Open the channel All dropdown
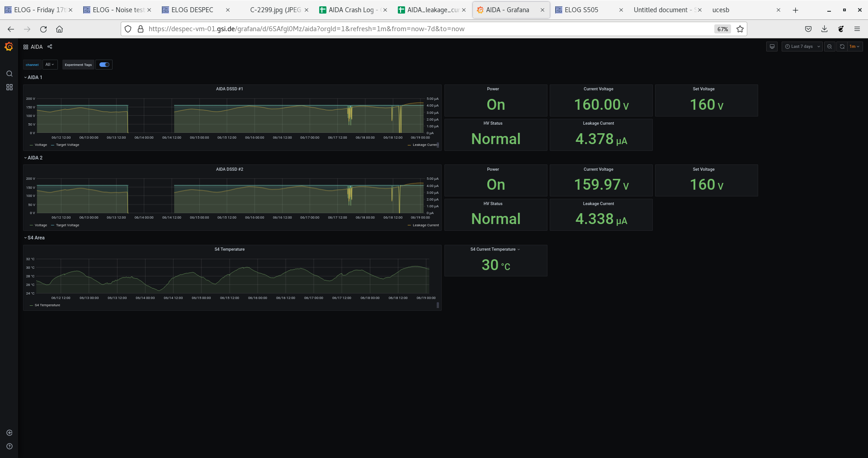This screenshot has height=458, width=868. coord(50,65)
